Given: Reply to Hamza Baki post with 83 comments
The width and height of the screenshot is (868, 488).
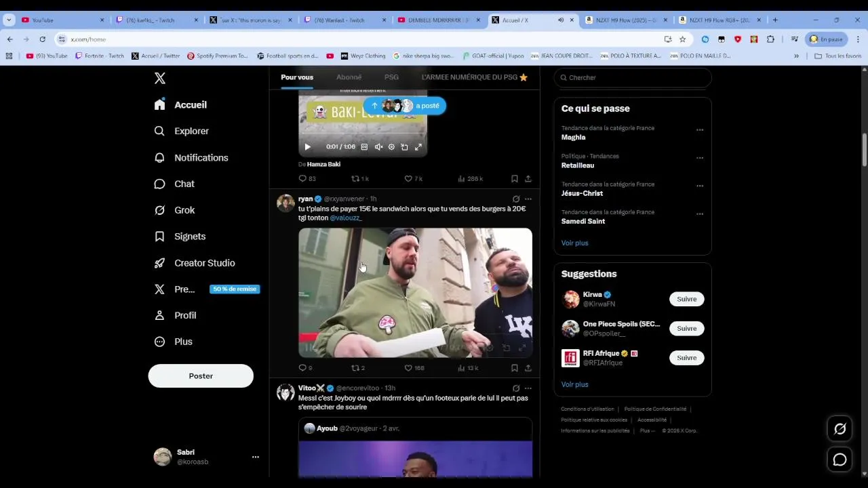Looking at the screenshot, I should pos(307,179).
